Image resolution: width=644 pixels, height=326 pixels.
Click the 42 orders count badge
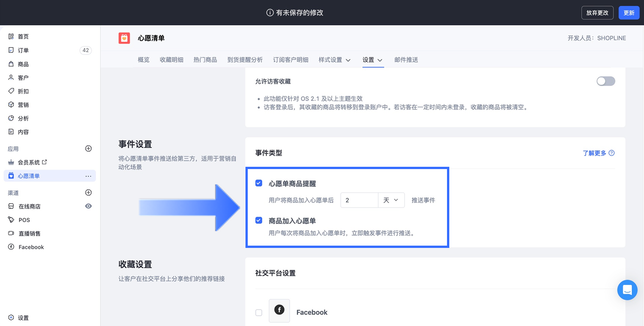[86, 50]
